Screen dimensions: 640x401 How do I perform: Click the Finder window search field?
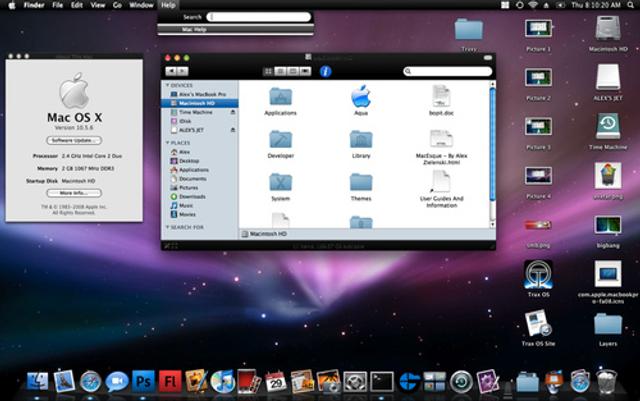click(x=448, y=71)
